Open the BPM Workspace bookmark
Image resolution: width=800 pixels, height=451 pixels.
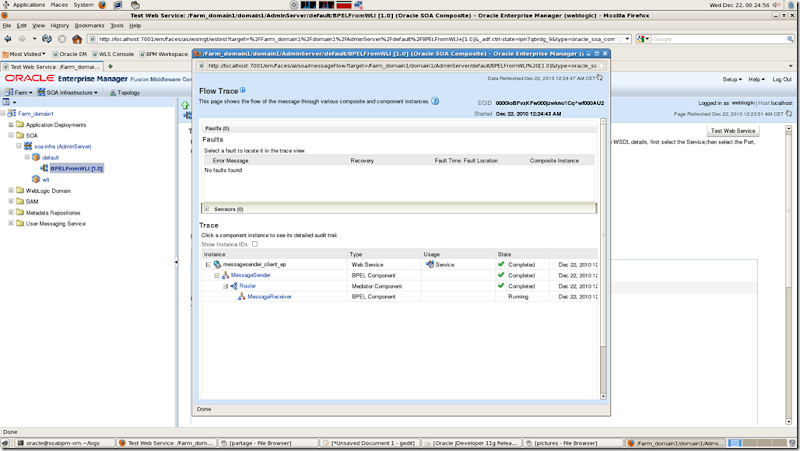tap(163, 54)
